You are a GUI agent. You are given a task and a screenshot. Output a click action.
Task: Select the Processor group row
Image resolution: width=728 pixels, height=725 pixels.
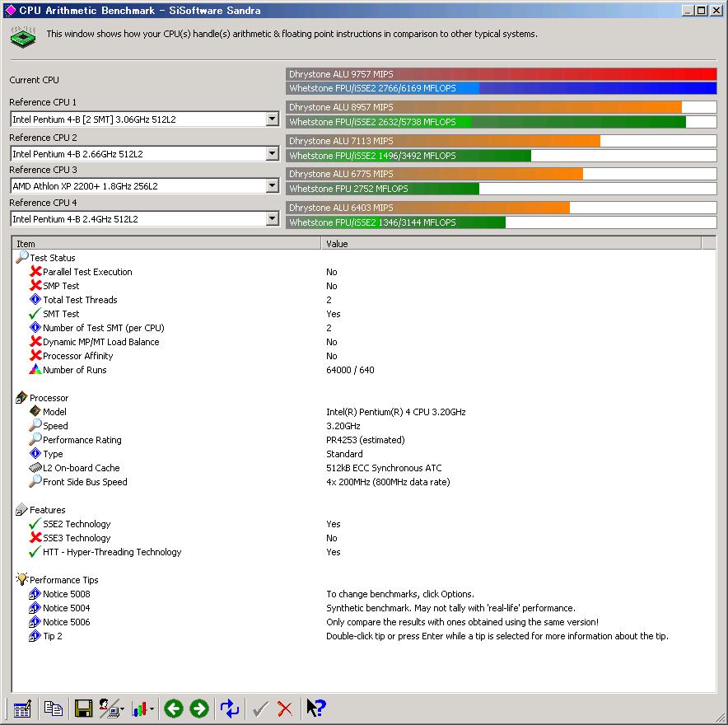tap(42, 398)
